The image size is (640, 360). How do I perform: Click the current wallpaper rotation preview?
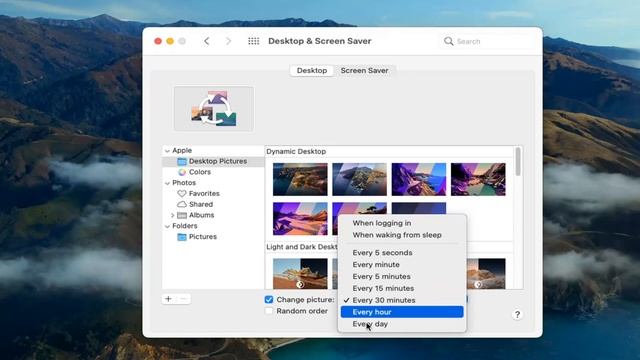[214, 109]
